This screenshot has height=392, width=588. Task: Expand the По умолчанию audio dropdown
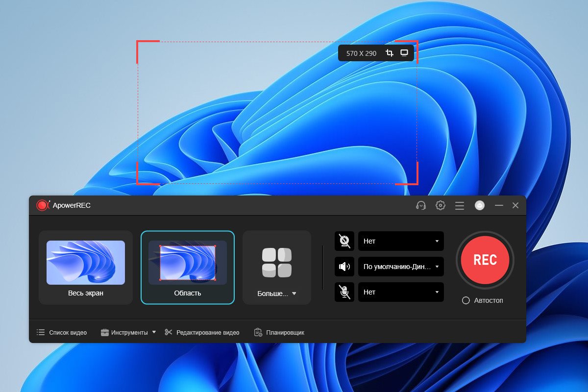coord(401,267)
